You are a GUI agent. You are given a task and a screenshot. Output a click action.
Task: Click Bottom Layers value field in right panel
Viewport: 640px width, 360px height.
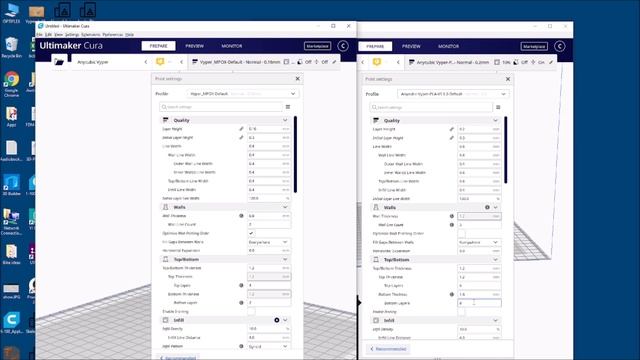pyautogui.click(x=479, y=303)
